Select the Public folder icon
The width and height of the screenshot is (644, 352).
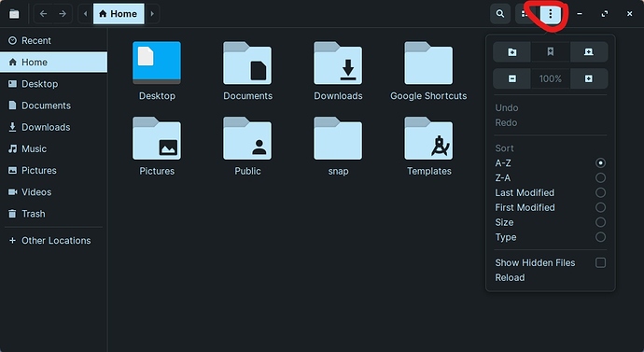247,138
